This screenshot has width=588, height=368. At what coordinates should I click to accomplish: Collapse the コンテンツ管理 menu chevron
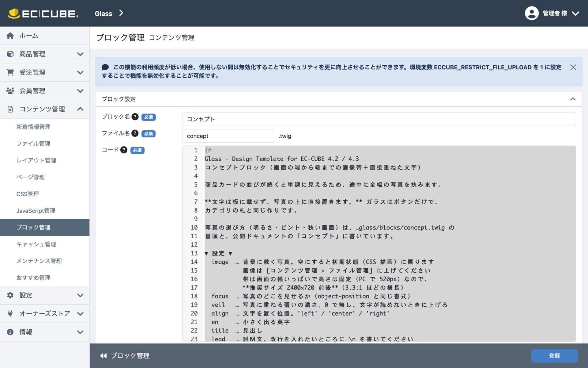(x=80, y=109)
